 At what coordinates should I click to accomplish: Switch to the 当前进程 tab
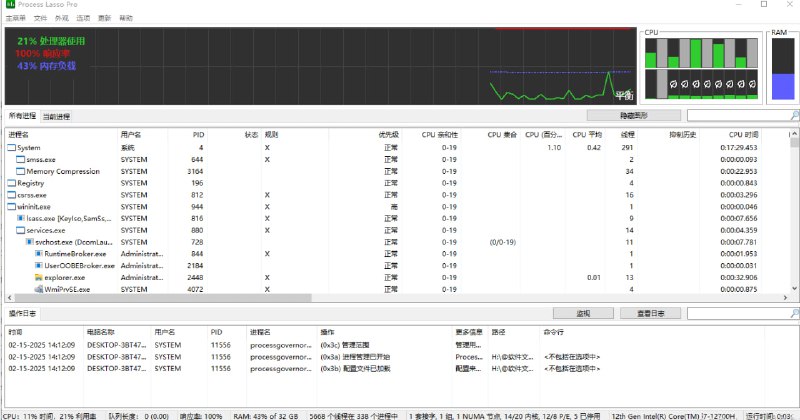[x=56, y=116]
